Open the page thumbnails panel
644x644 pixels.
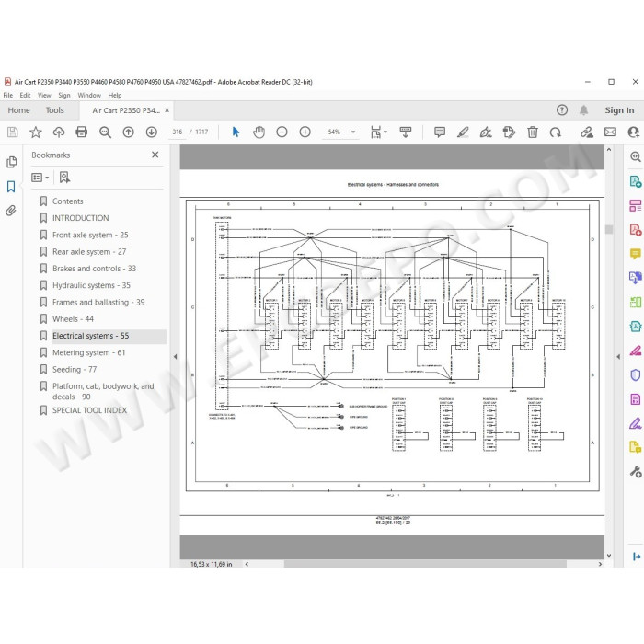click(11, 162)
